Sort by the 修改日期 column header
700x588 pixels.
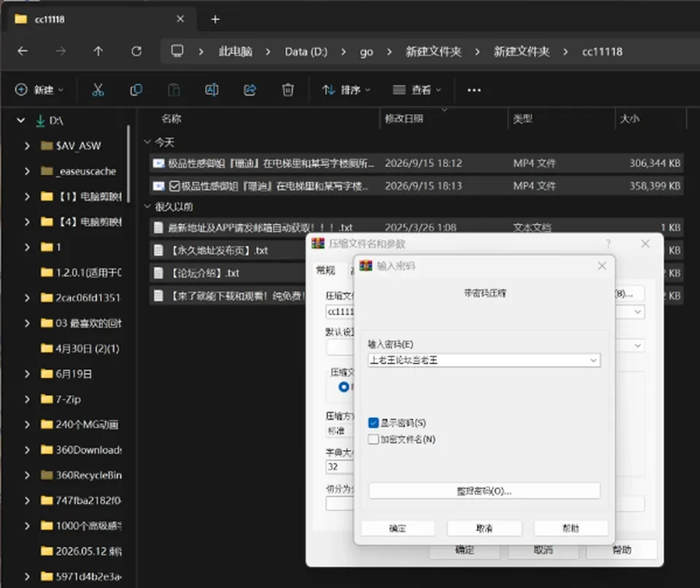404,118
